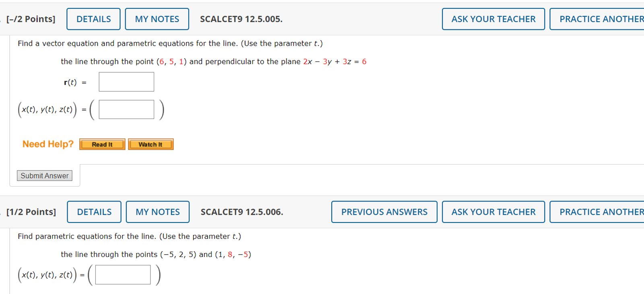Open Read It help for problem 12.5.005

point(102,144)
